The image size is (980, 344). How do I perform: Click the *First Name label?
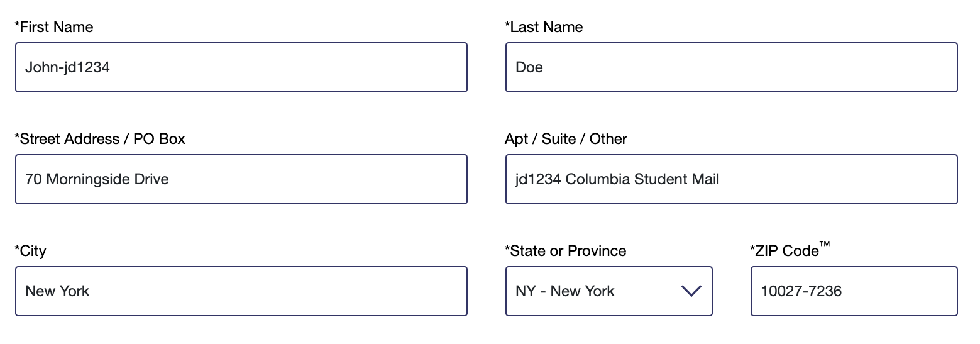[53, 27]
